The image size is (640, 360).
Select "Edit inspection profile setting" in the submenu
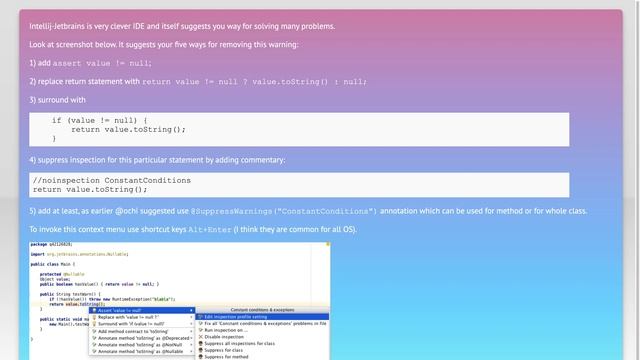[x=262, y=317]
